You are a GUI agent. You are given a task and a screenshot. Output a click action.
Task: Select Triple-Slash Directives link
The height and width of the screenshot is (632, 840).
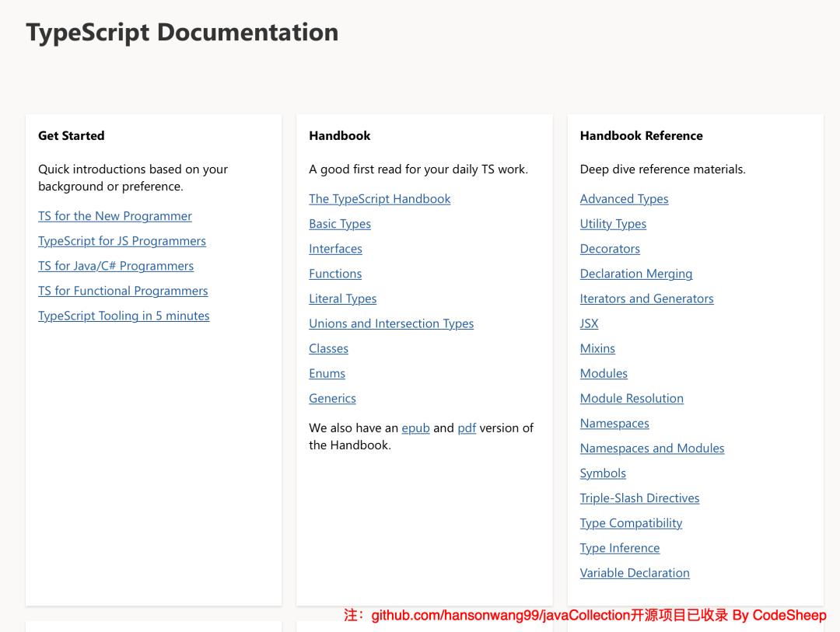tap(639, 498)
